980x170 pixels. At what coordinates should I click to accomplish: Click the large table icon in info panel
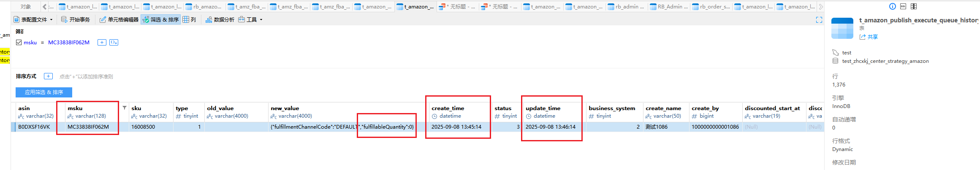842,28
